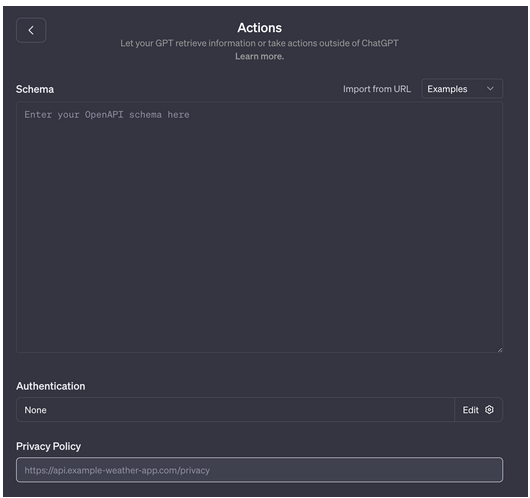Click the resize grip on the schema box
The image size is (530, 498).
(500, 350)
